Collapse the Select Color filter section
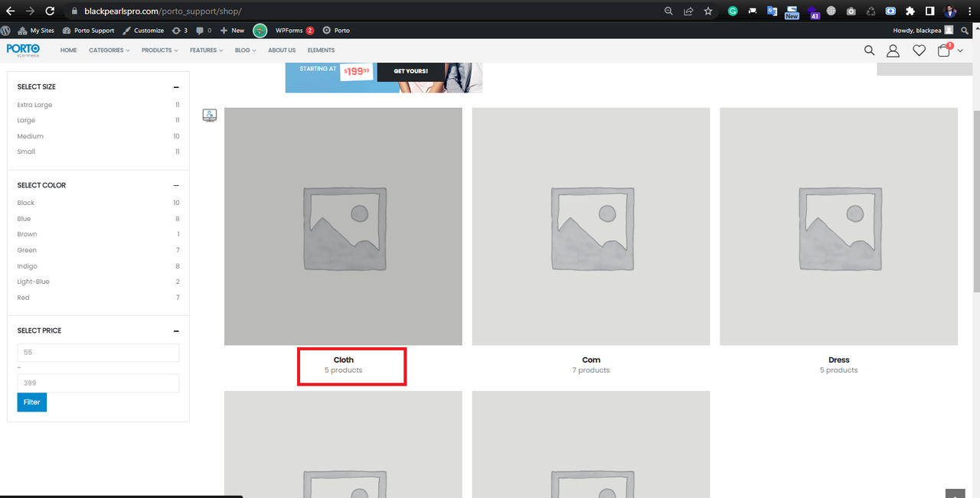Viewport: 980px width, 498px height. coord(176,185)
